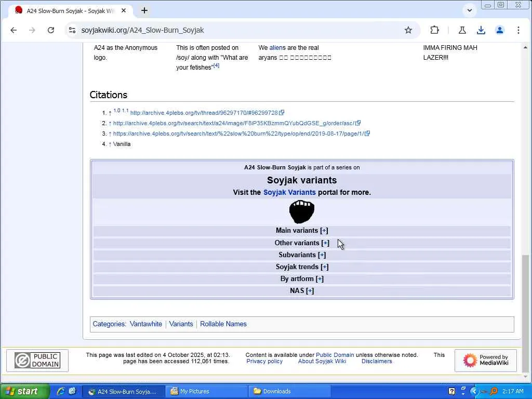Viewport: 532px width, 399px height.
Task: Open the Categories link
Action: pyautogui.click(x=109, y=324)
